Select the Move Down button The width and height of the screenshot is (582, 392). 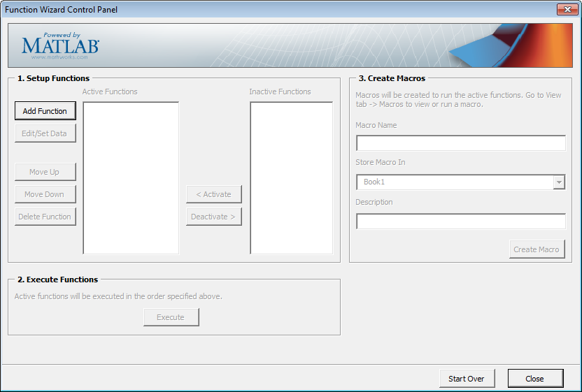pyautogui.click(x=45, y=194)
